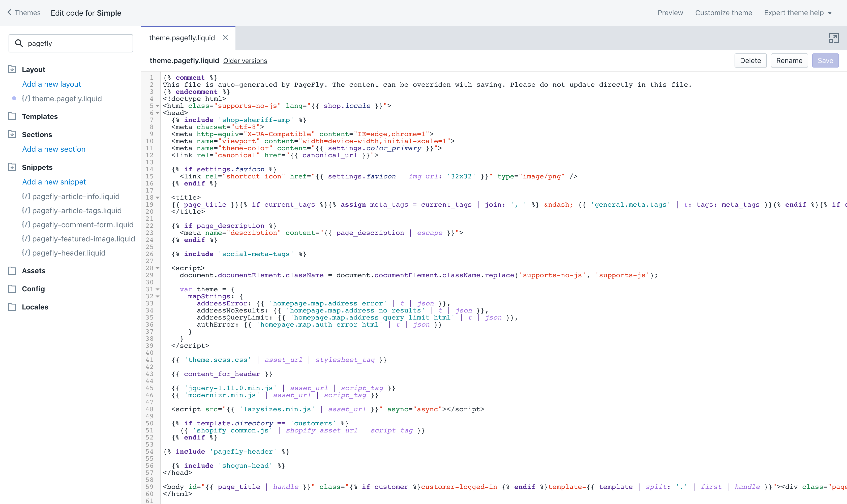Click Add a new layout
The height and width of the screenshot is (504, 847).
(x=52, y=84)
